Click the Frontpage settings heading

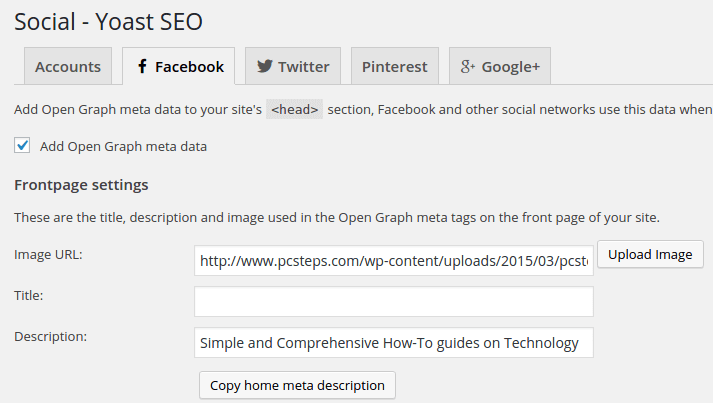[81, 185]
